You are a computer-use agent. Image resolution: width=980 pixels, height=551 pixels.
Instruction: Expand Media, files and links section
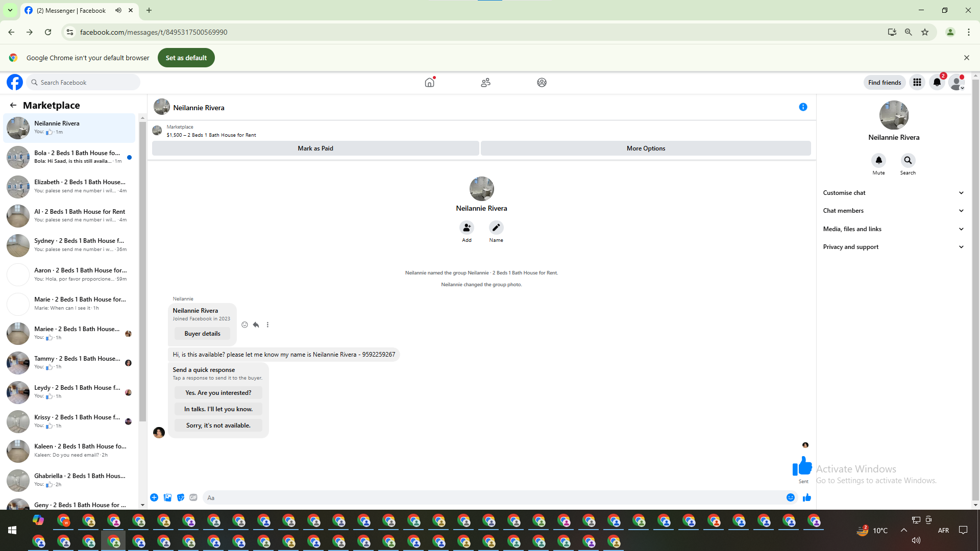point(893,229)
